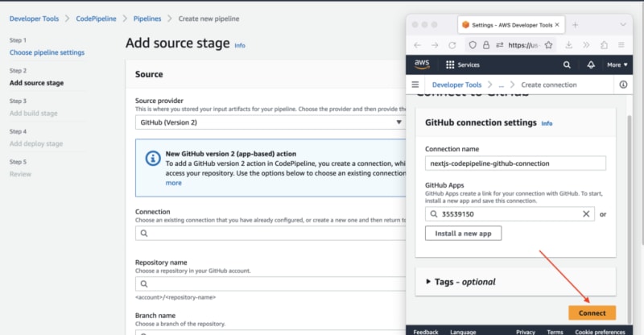Click the popup window vertical scrollbar
Screen dimensions: 644x335
(630, 219)
